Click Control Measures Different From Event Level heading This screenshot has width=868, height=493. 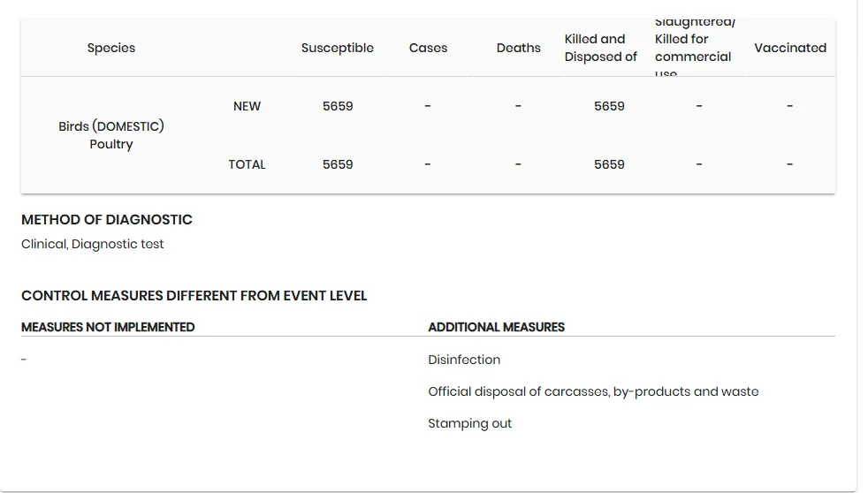(x=194, y=296)
